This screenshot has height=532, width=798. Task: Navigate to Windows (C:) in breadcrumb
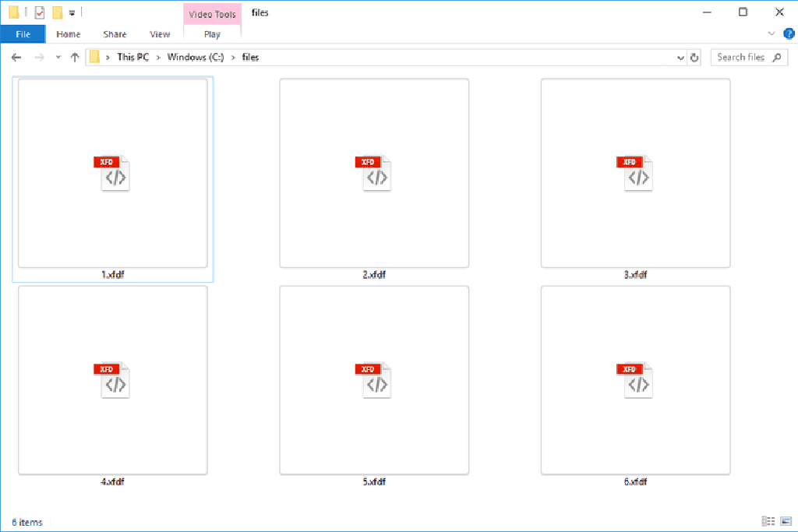196,58
